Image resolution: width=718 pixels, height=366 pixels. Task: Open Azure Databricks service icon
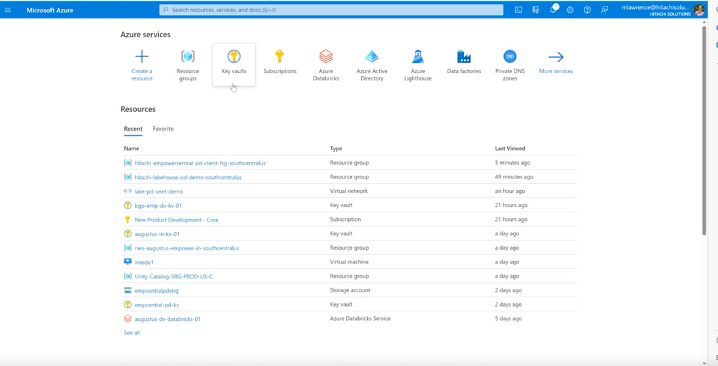pyautogui.click(x=326, y=56)
